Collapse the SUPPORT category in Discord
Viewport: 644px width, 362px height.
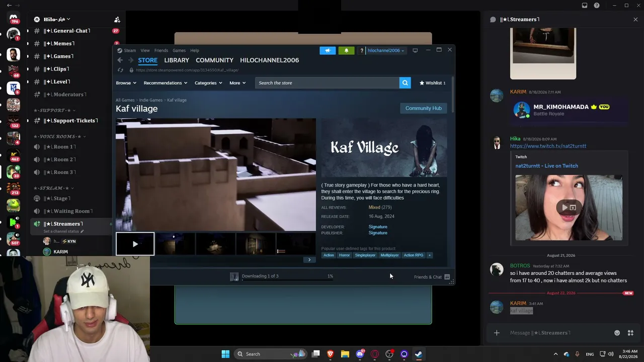(x=55, y=110)
